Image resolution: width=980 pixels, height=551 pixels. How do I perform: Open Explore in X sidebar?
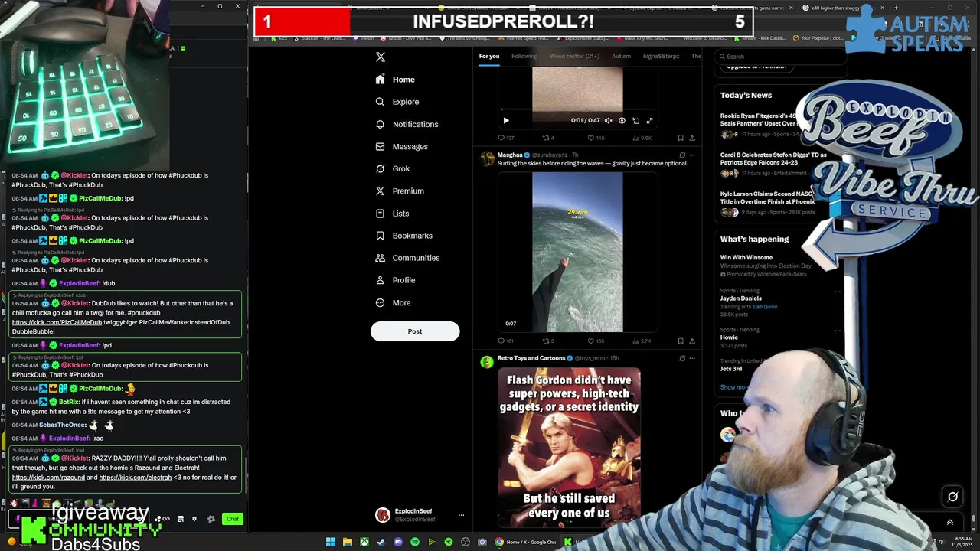click(397, 102)
